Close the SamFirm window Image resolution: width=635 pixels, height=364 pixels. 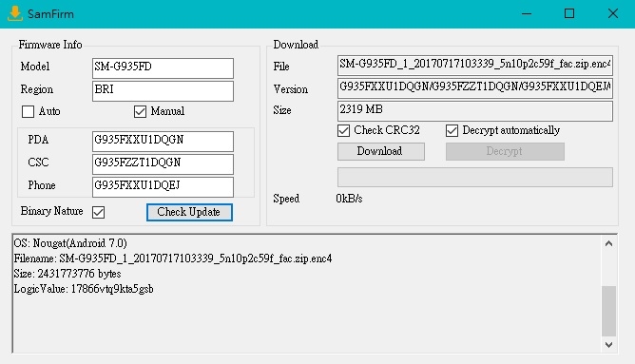(x=613, y=13)
